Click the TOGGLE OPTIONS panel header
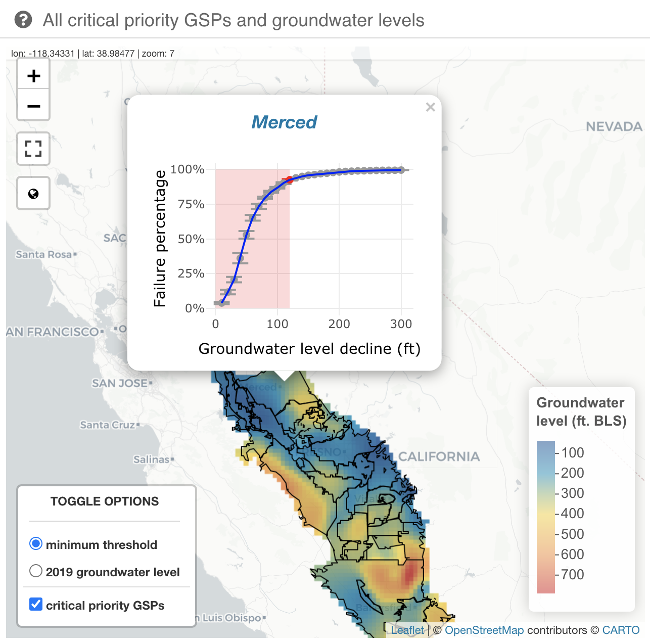Viewport: 650px width, 644px height. pos(105,501)
